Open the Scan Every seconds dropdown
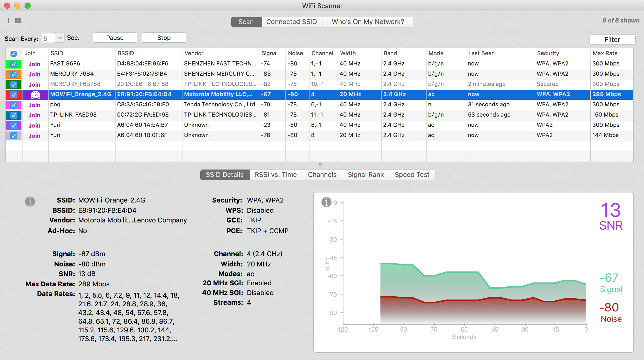The height and width of the screenshot is (360, 644). (x=60, y=38)
